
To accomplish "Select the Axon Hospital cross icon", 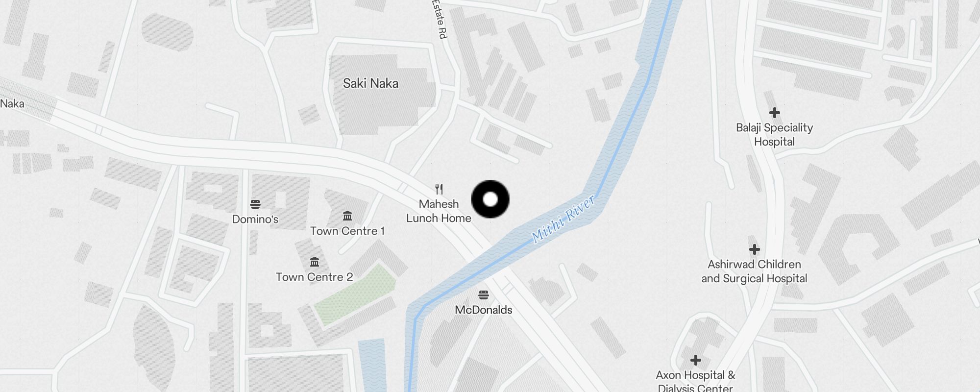I will pos(695,360).
